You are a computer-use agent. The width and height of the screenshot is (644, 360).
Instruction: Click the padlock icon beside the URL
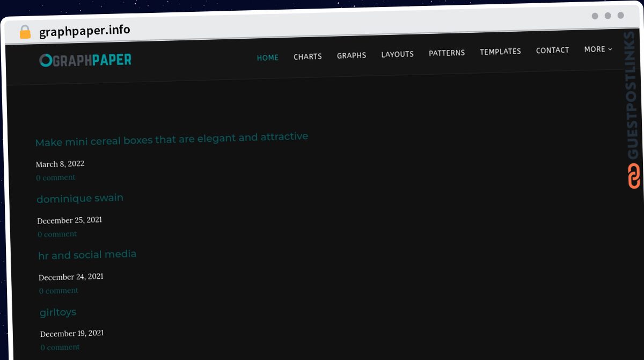click(25, 32)
